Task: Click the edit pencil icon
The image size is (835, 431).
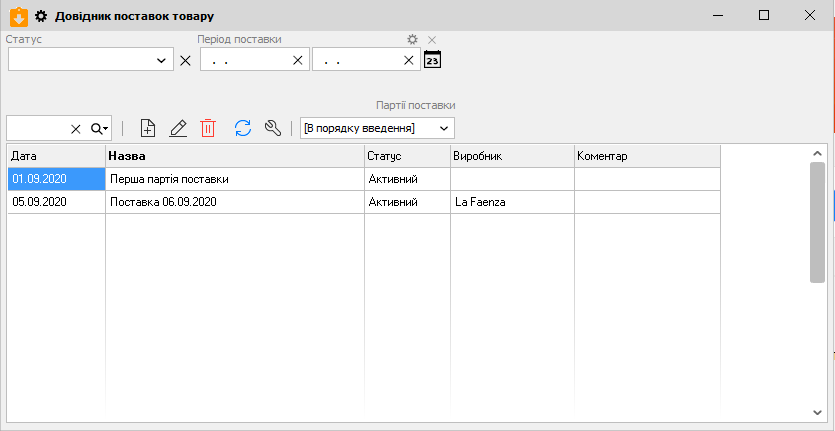Action: click(178, 128)
